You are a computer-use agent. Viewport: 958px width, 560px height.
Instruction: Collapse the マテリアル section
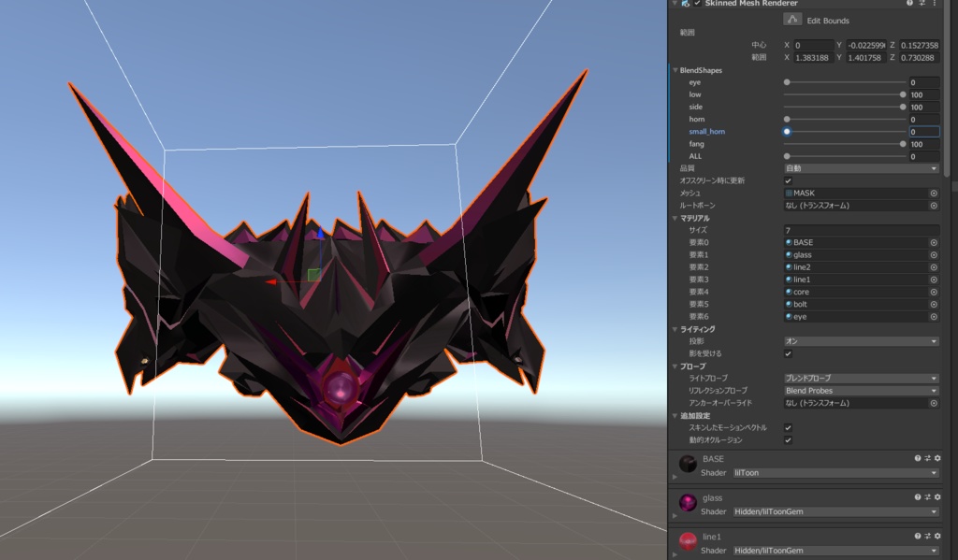(x=675, y=218)
